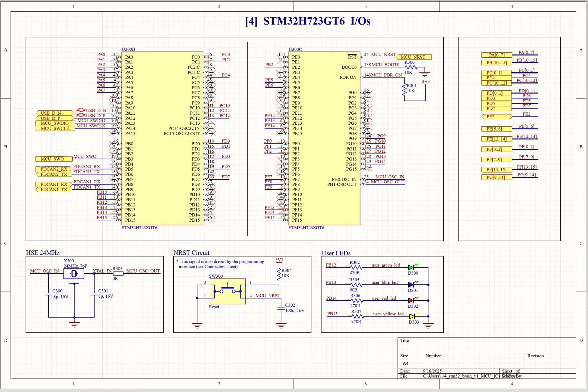Select the MCU_NRST net label near RST pin
The image size is (588, 392).
tap(414, 57)
